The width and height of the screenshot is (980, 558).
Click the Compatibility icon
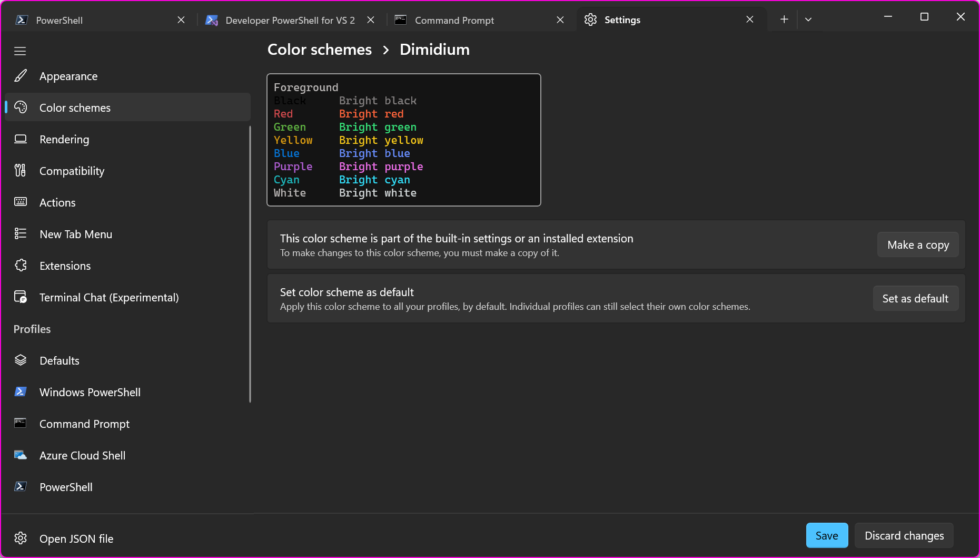point(21,171)
